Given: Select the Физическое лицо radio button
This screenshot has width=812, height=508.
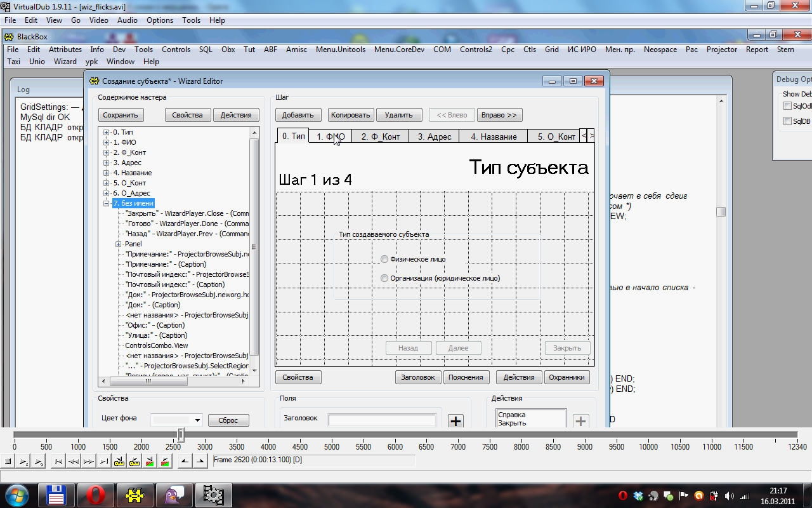Looking at the screenshot, I should coord(384,259).
